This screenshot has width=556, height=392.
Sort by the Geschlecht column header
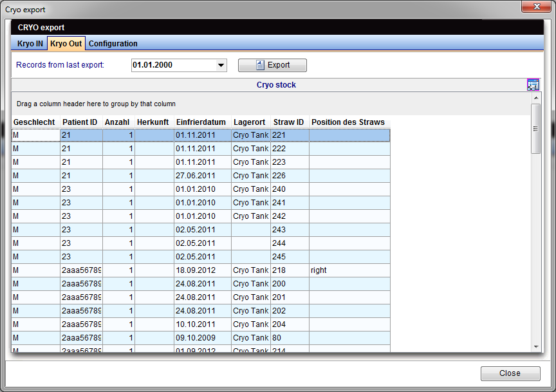click(x=36, y=122)
